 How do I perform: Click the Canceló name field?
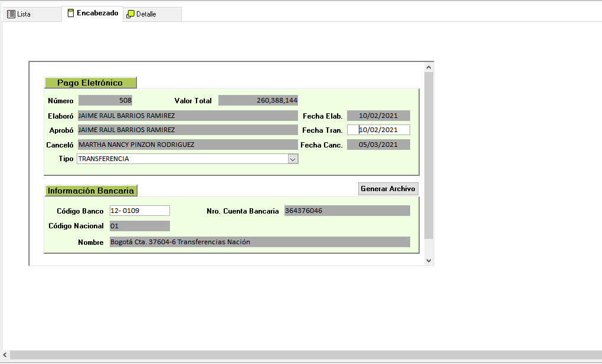[188, 145]
